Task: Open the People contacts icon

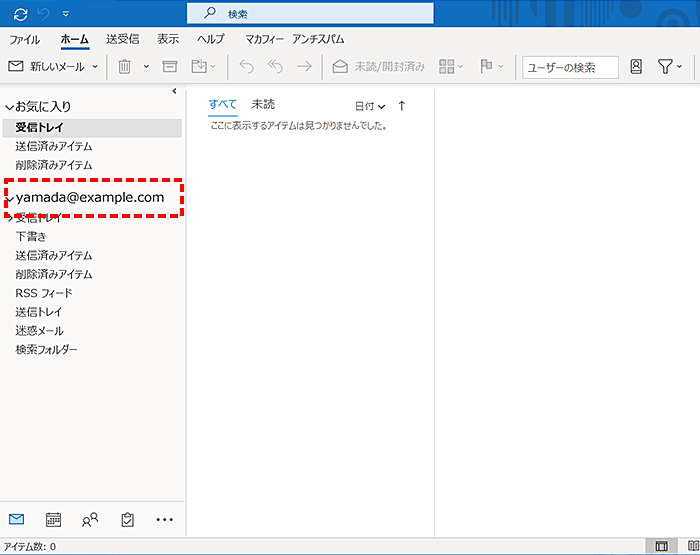Action: (90, 519)
